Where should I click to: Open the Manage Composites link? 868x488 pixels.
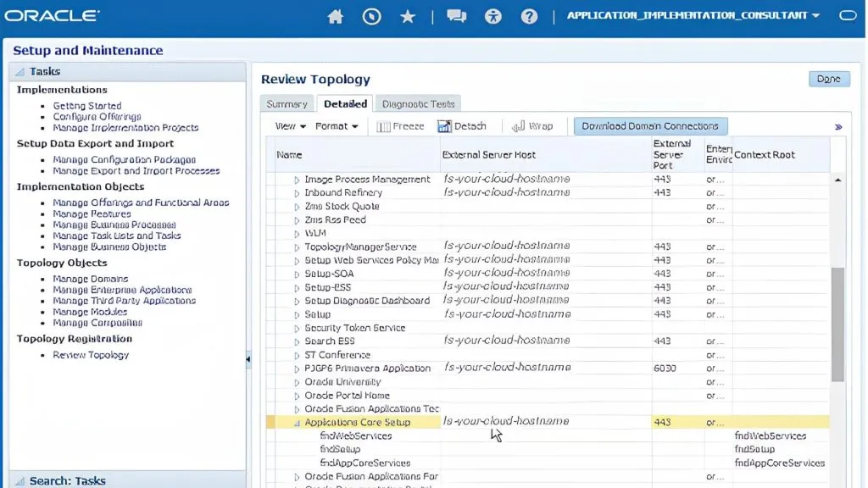point(97,323)
